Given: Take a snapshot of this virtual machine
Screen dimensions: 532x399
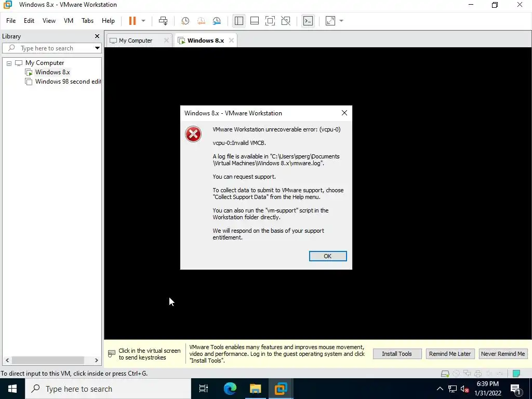Looking at the screenshot, I should [x=185, y=21].
